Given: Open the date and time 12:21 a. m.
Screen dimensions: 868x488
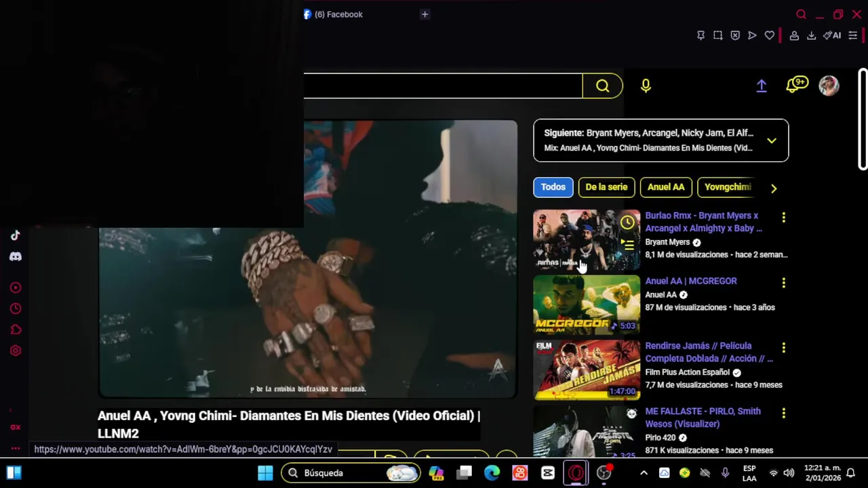Looking at the screenshot, I should [x=823, y=473].
